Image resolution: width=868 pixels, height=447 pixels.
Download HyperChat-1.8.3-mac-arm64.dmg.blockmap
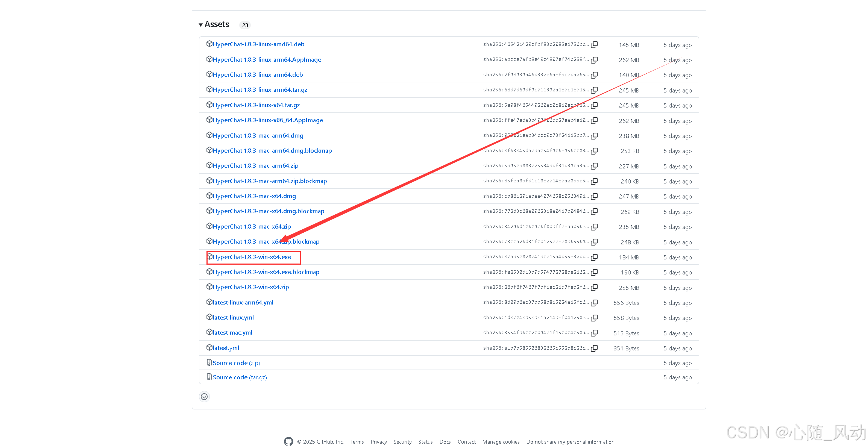272,151
